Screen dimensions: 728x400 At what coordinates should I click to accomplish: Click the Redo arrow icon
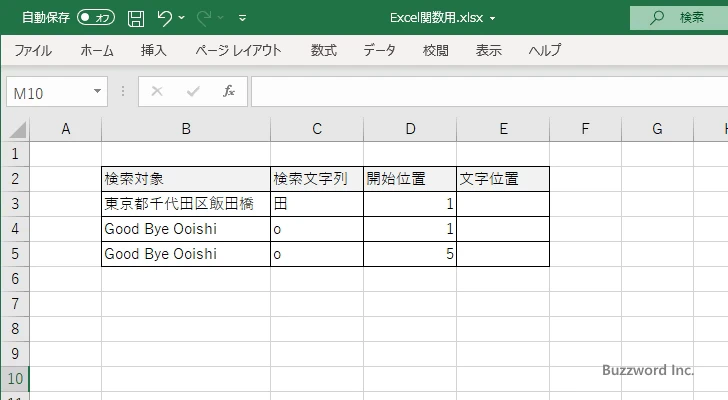click(x=204, y=18)
